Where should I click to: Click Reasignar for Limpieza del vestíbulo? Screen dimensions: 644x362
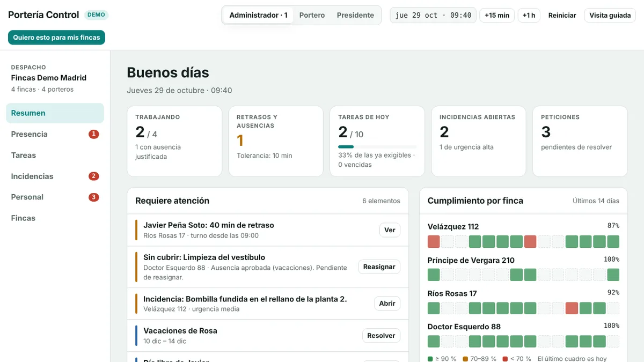pos(379,267)
